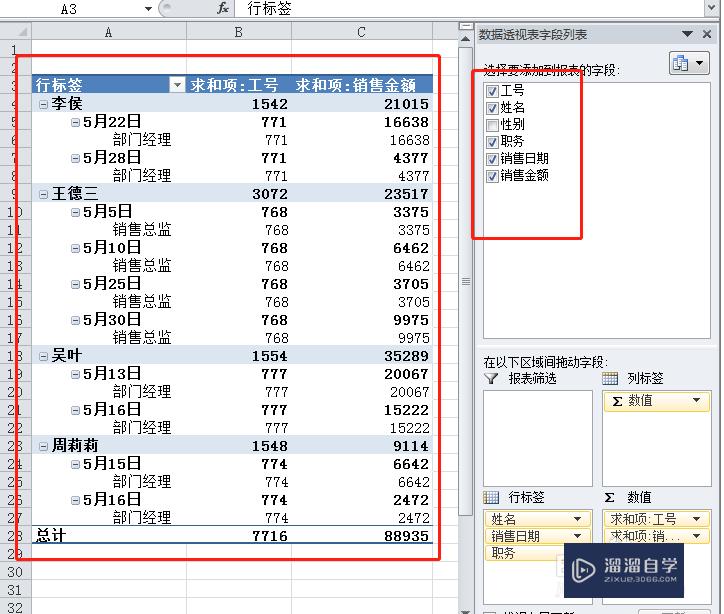The height and width of the screenshot is (614, 724).
Task: Open the 求和项:销... value field dropdown
Action: 697,536
